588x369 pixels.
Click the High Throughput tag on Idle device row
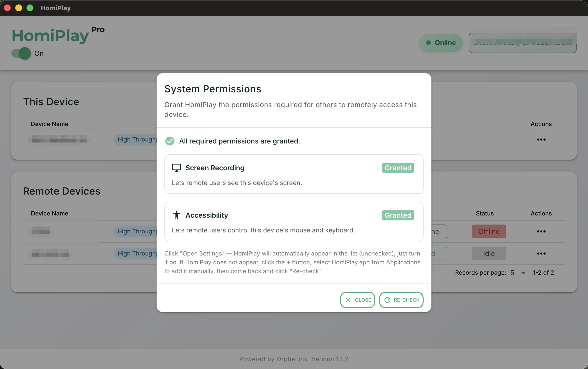(135, 254)
